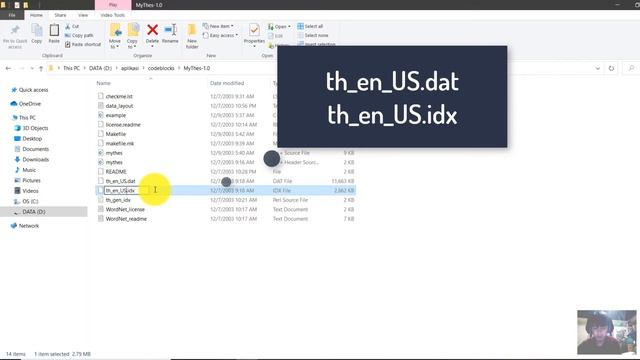Viewport: 640px width, 360px height.
Task: Click the Back navigation arrow
Action: tap(8, 68)
